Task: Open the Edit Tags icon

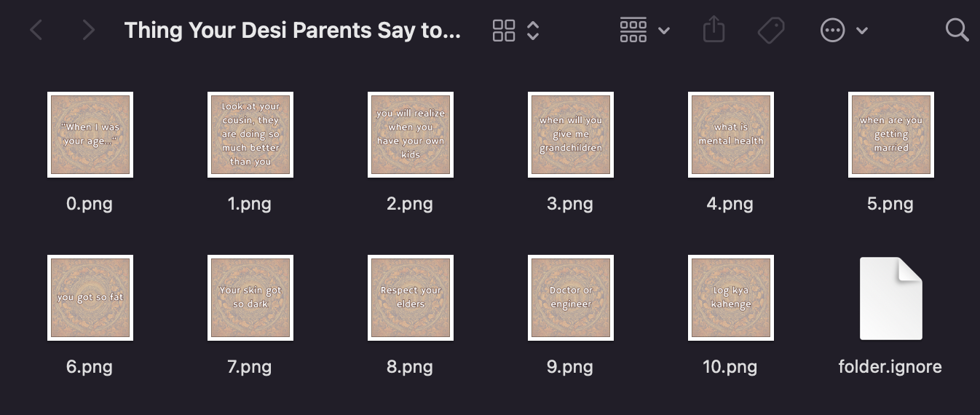Action: 770,30
